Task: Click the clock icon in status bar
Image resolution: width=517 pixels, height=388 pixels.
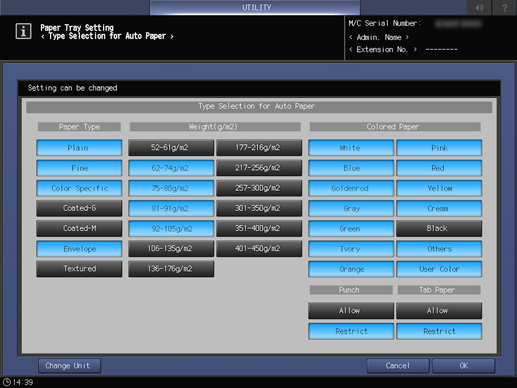Action: [x=6, y=382]
